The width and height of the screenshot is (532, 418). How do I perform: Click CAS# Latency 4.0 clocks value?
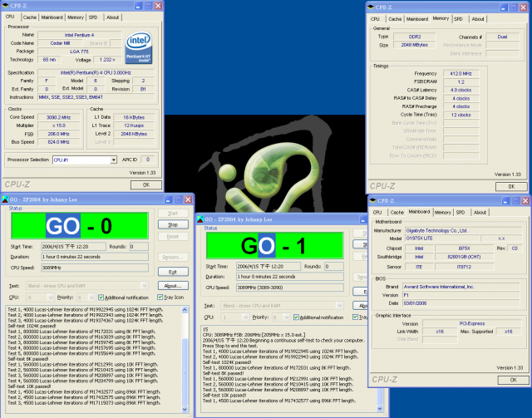[x=461, y=90]
